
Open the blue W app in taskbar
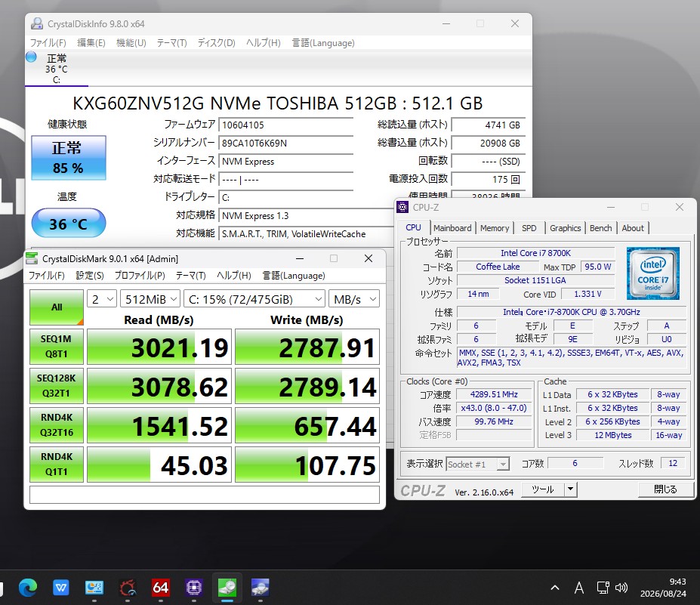(60, 587)
